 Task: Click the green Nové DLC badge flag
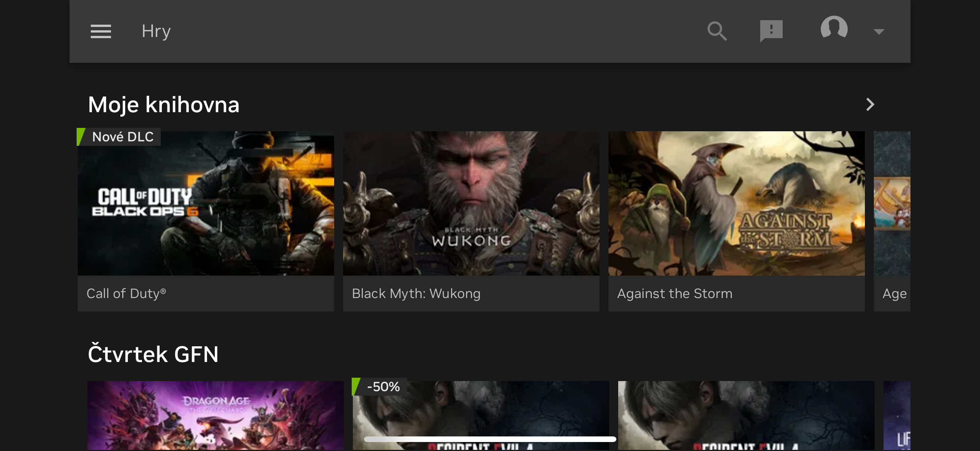pyautogui.click(x=119, y=136)
